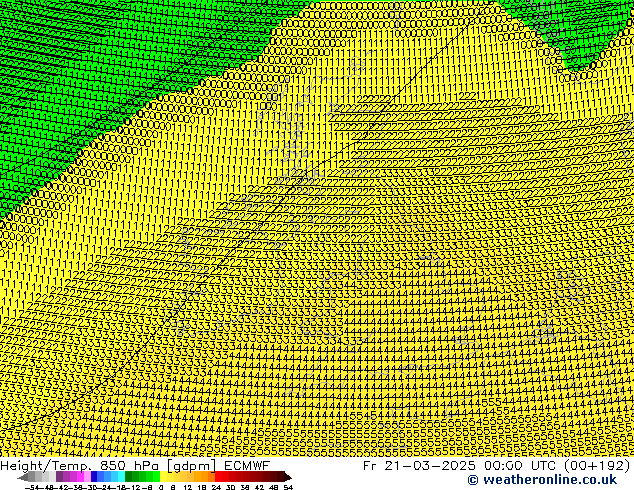Select the 'Height/Temp. 850 hPa [gdpm] ECMWF' title
Image resolution: width=634 pixels, height=490 pixels.
point(135,466)
